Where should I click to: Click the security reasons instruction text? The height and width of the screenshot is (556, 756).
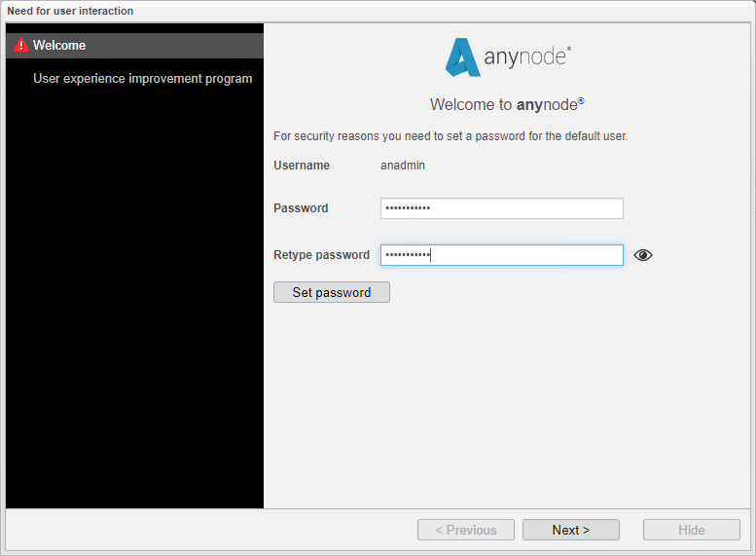click(x=450, y=136)
